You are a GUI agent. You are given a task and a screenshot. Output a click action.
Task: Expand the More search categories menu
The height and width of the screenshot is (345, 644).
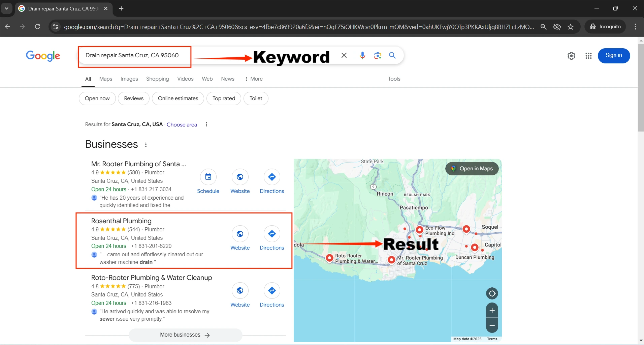click(254, 79)
